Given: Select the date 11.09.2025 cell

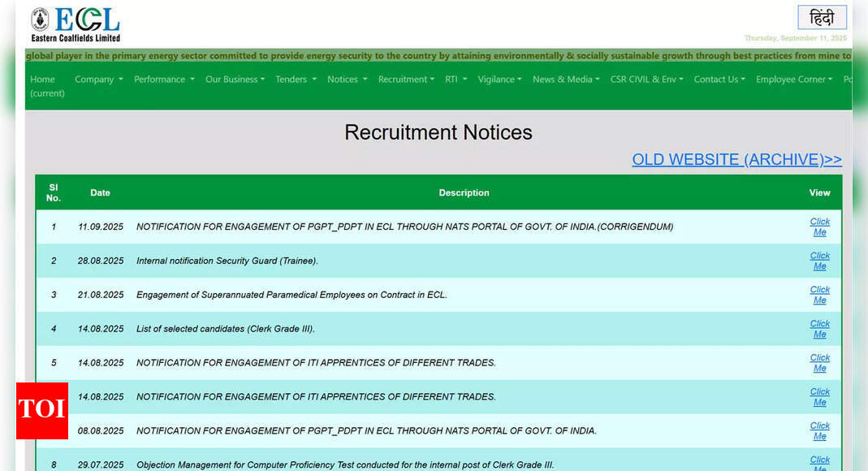Looking at the screenshot, I should [100, 227].
